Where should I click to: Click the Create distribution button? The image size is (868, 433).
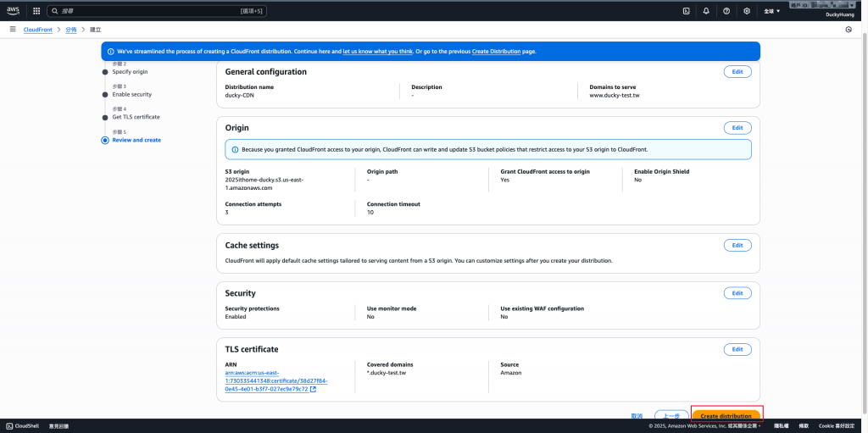(x=726, y=416)
